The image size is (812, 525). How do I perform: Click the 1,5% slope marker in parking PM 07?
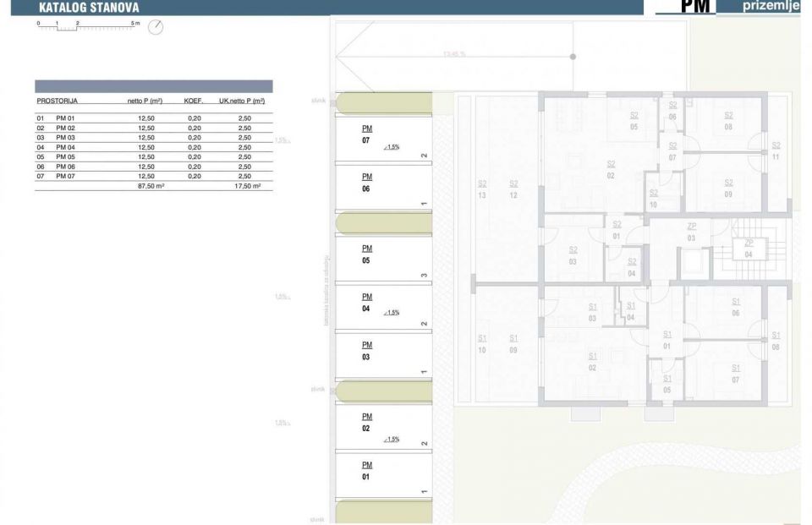(x=391, y=147)
